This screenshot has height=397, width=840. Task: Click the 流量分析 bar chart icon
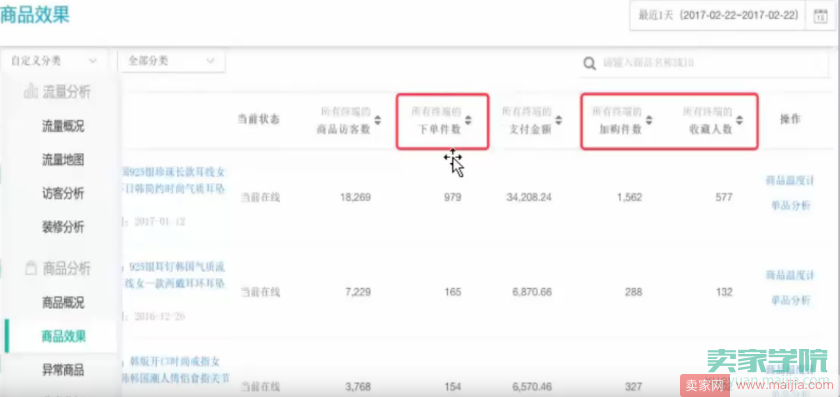(30, 91)
